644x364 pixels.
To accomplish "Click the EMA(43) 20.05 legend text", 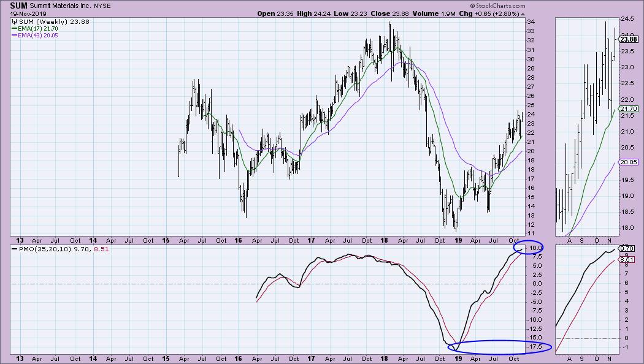I will click(x=38, y=36).
